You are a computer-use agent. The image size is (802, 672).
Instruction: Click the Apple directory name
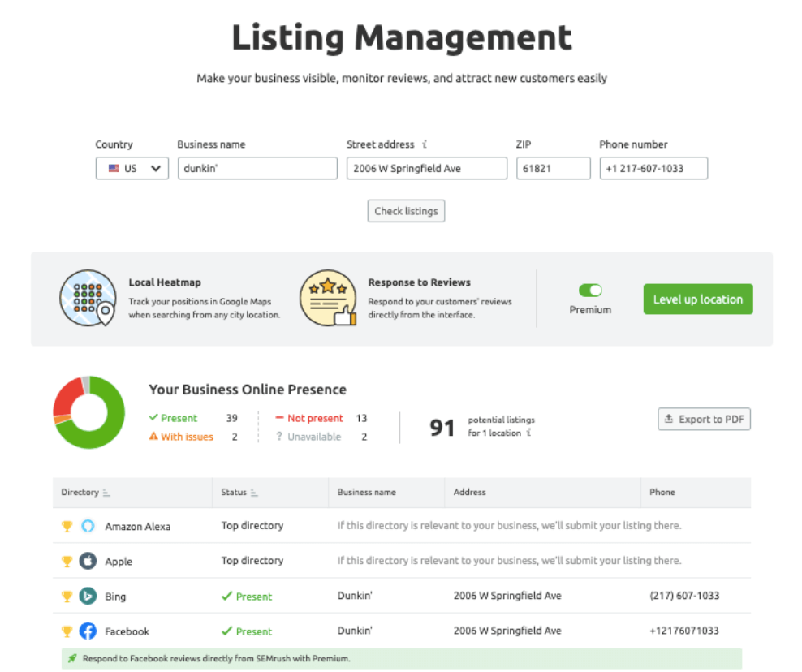[x=119, y=562]
